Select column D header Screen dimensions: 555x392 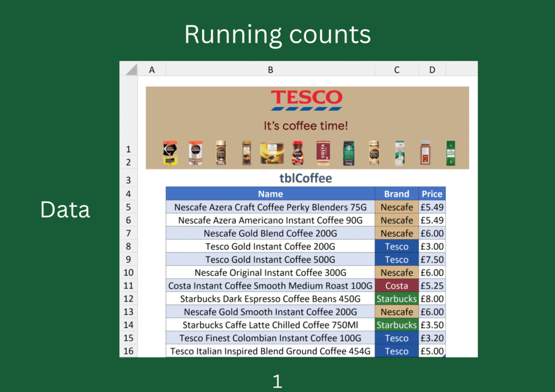(432, 69)
